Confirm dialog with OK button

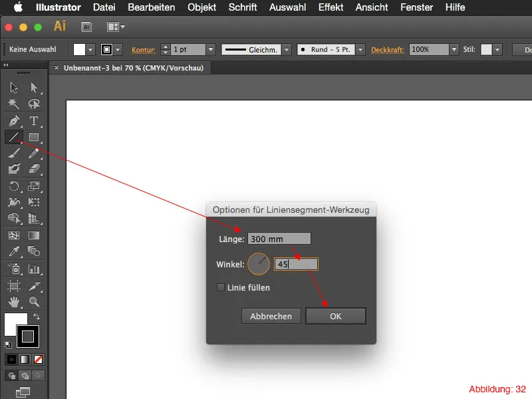click(336, 317)
